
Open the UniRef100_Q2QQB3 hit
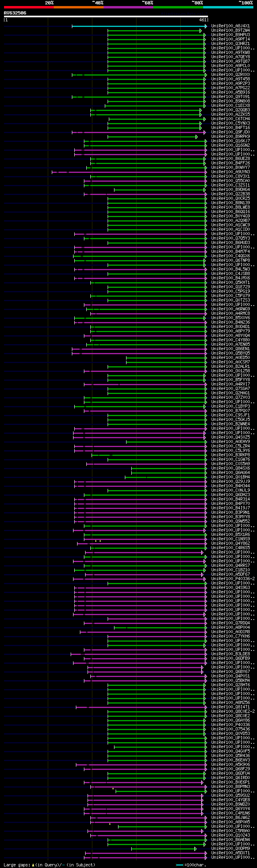[230, 110]
